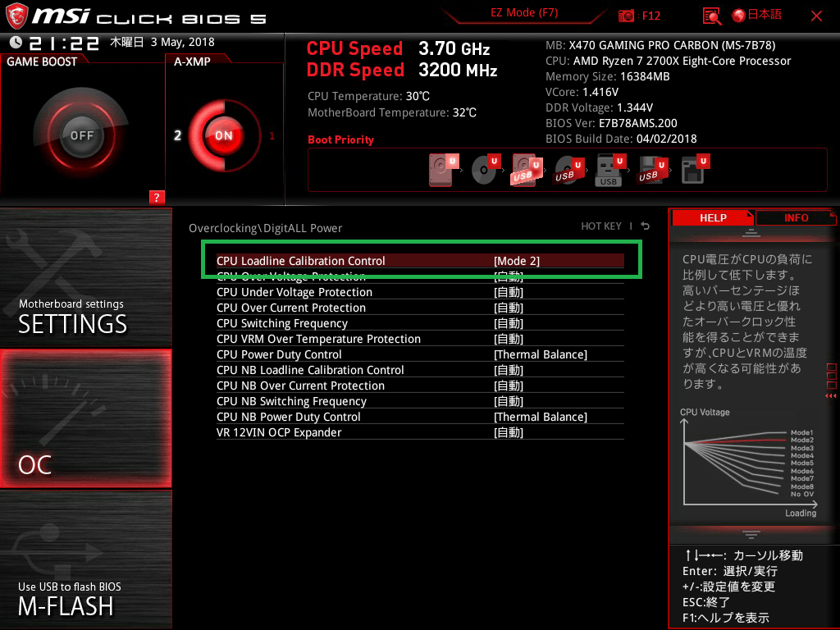This screenshot has height=630, width=840.
Task: Click the HOT KEY button
Action: [x=601, y=226]
